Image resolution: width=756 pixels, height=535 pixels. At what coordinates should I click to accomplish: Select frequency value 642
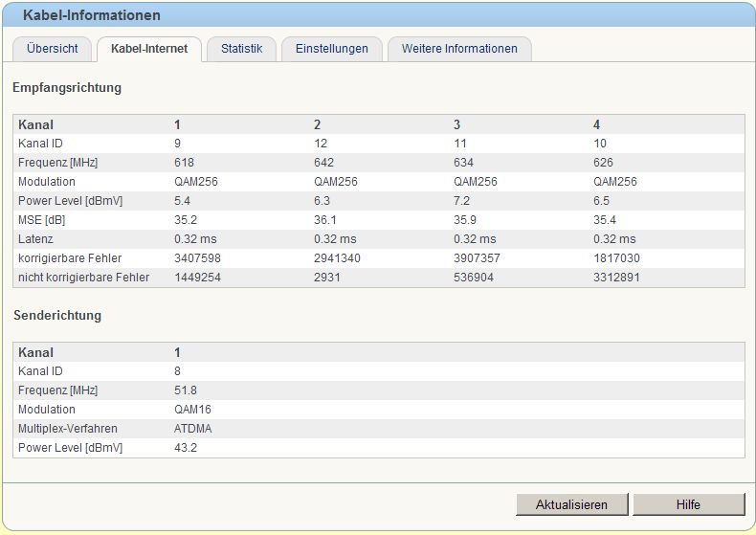click(x=324, y=163)
